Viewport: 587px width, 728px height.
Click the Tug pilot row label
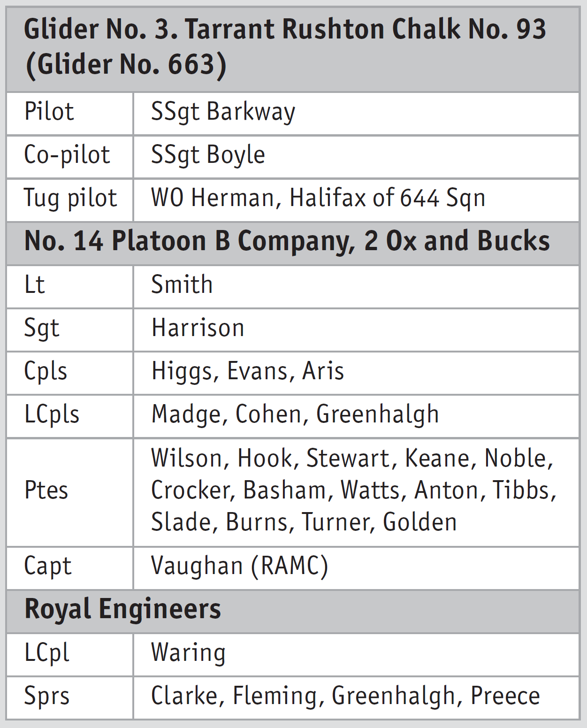70,199
